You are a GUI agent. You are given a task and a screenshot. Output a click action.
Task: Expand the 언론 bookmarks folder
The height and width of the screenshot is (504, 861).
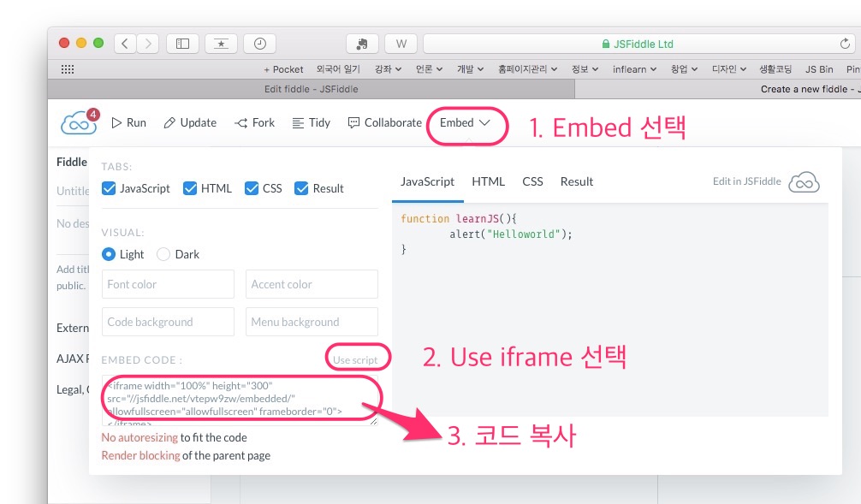(x=429, y=69)
